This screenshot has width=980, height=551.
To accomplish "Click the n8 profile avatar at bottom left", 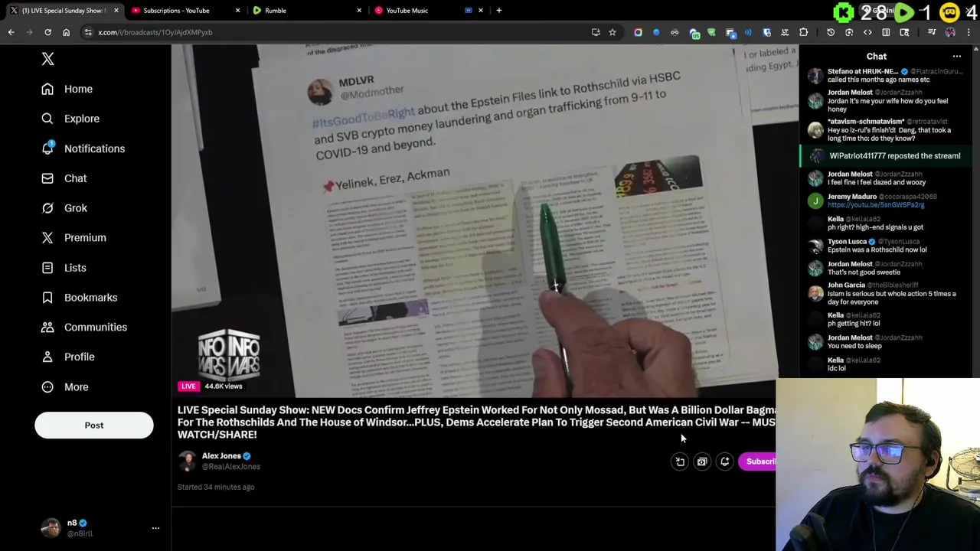I will pos(51,528).
